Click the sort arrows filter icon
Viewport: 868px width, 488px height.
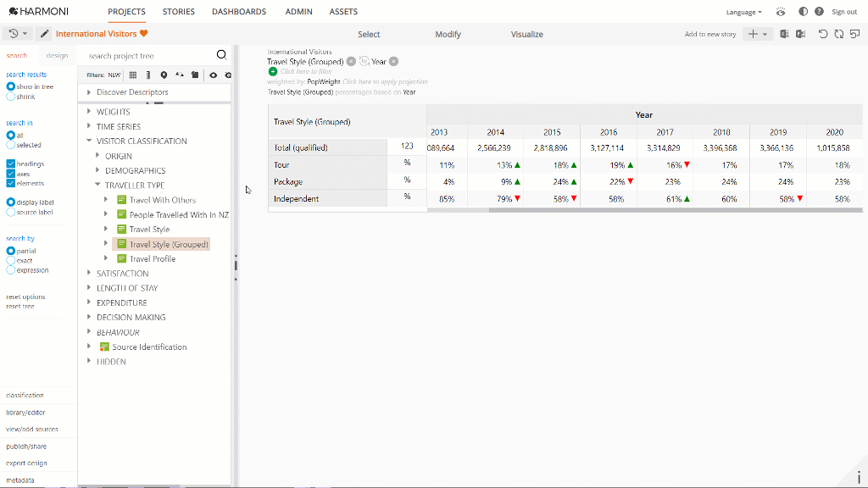180,75
